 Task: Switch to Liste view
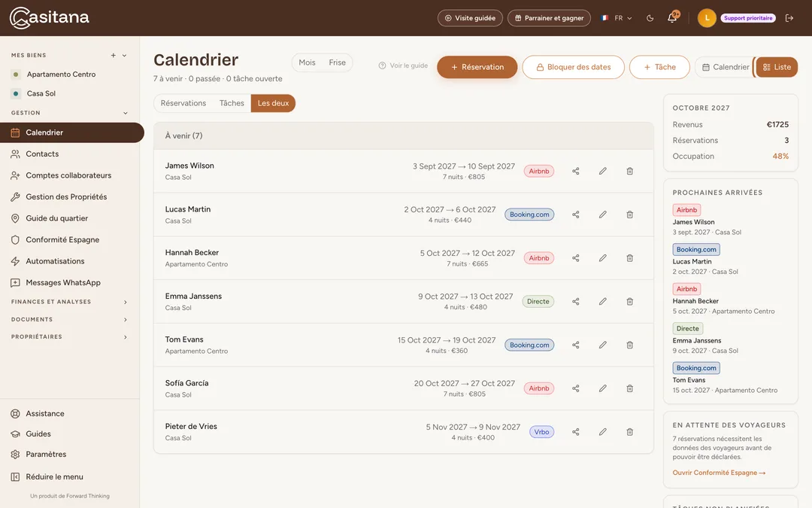tap(777, 68)
